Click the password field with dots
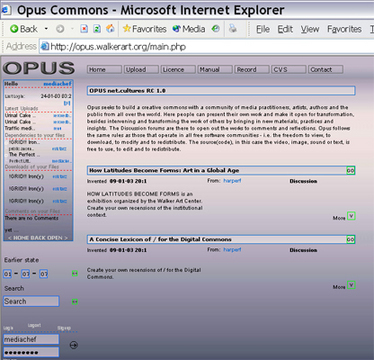This screenshot has height=360, width=374. click(31, 352)
